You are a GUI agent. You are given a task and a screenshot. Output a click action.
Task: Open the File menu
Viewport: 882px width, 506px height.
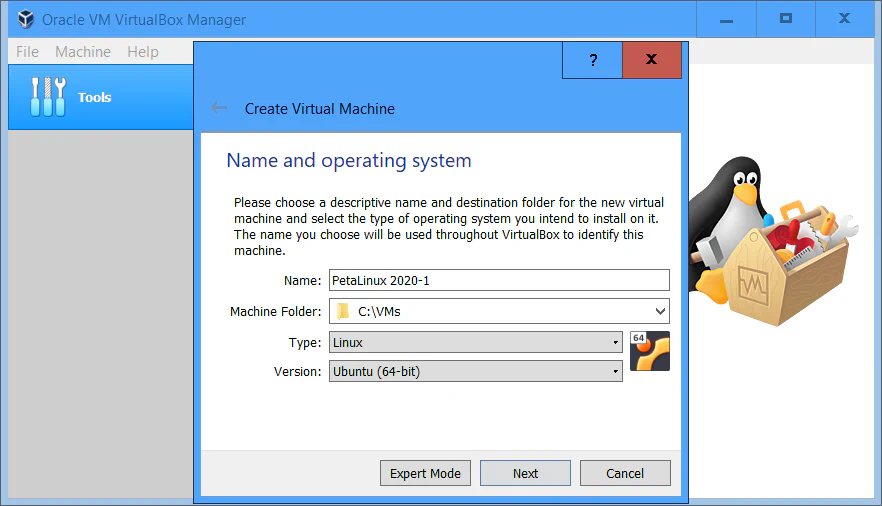point(28,52)
